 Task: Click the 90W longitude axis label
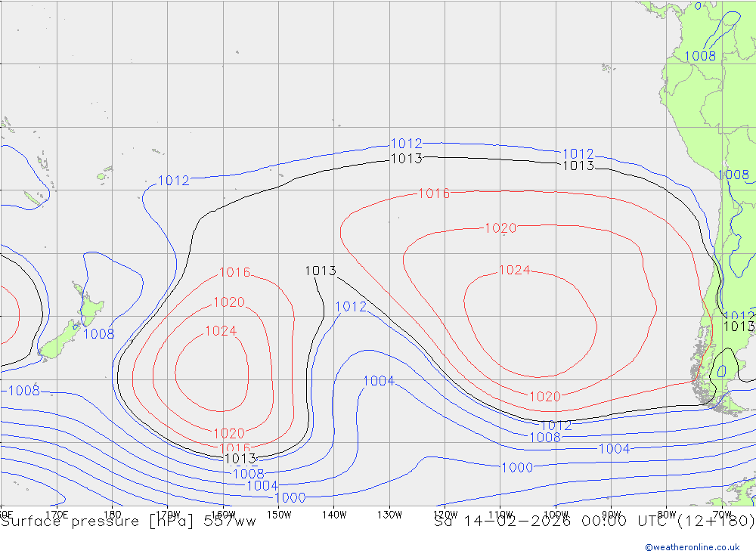point(610,514)
